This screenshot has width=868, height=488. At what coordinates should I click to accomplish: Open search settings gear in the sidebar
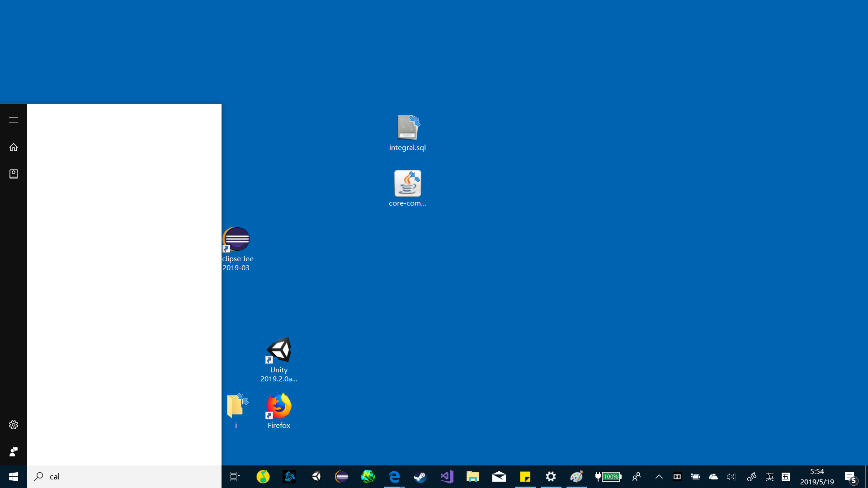point(14,425)
